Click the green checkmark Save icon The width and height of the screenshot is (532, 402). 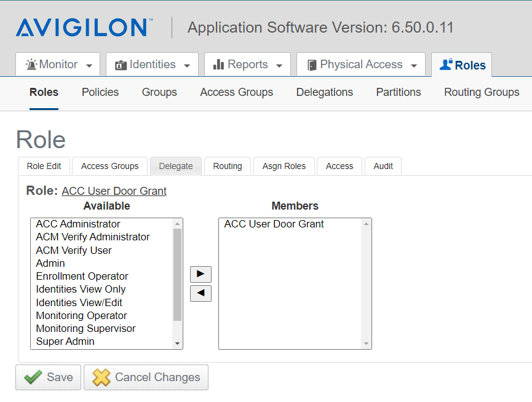point(34,377)
